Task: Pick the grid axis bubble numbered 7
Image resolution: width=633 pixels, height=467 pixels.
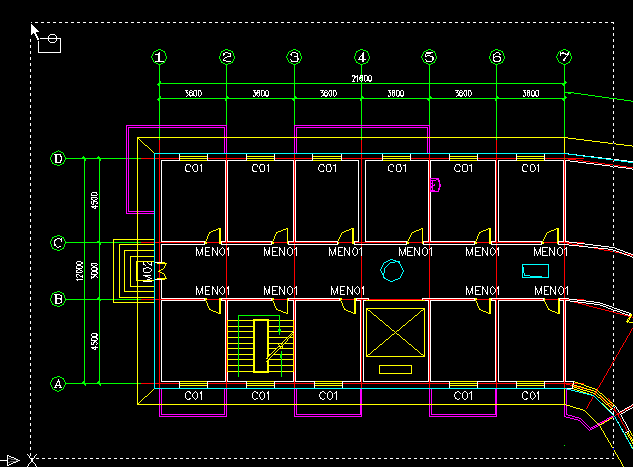Action: [x=565, y=57]
